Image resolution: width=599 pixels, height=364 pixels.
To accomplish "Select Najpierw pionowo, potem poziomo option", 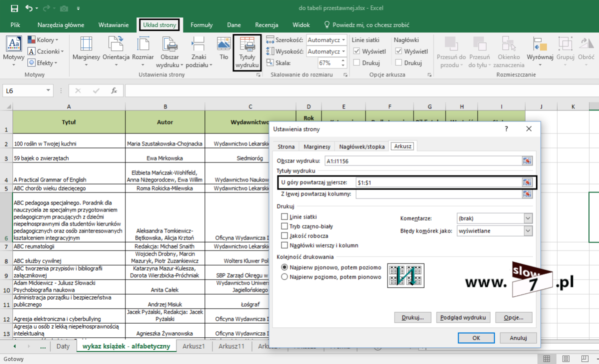I will (284, 267).
